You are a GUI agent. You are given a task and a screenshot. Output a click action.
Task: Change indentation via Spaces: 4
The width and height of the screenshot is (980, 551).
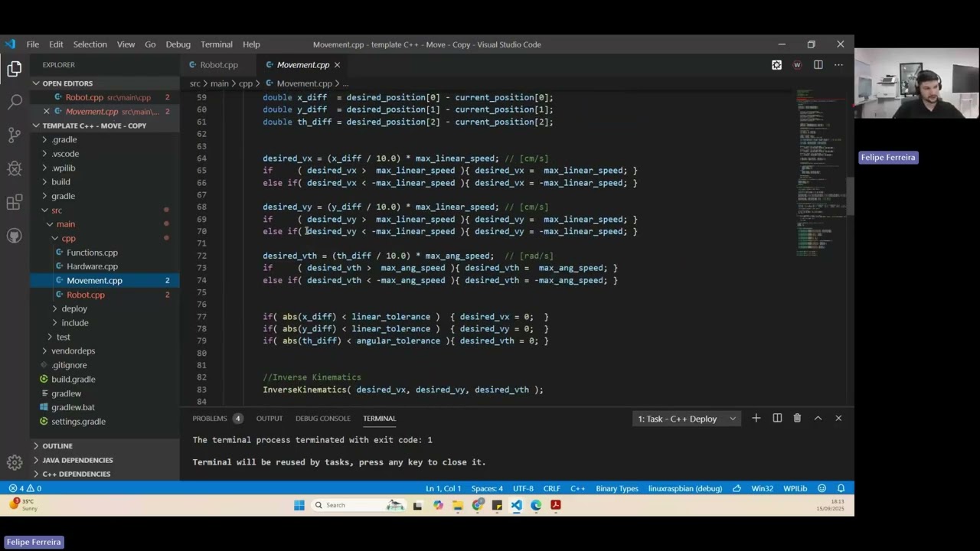tap(487, 488)
